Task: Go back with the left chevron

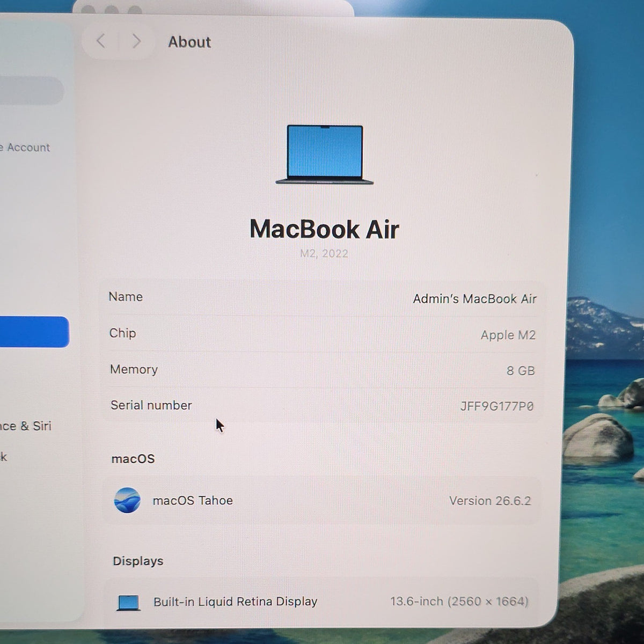Action: coord(101,41)
